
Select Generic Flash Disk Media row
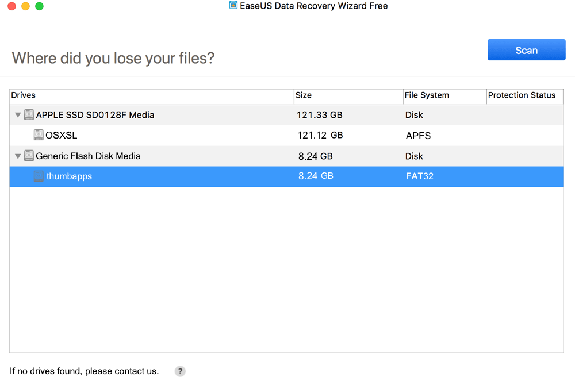[x=286, y=156]
